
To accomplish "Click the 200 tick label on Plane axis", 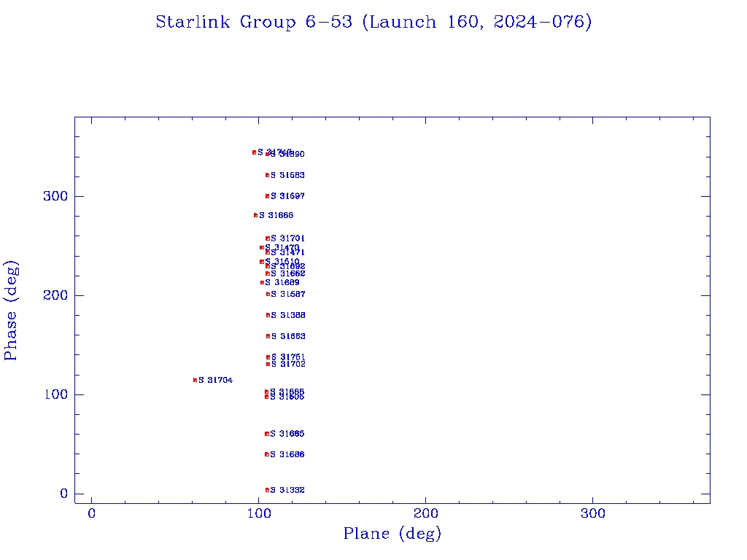I will pyautogui.click(x=425, y=513).
